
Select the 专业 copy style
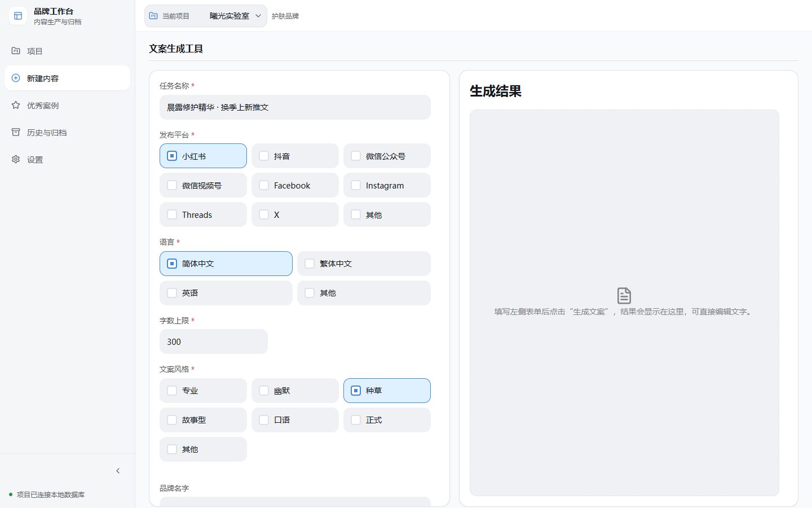(x=203, y=391)
